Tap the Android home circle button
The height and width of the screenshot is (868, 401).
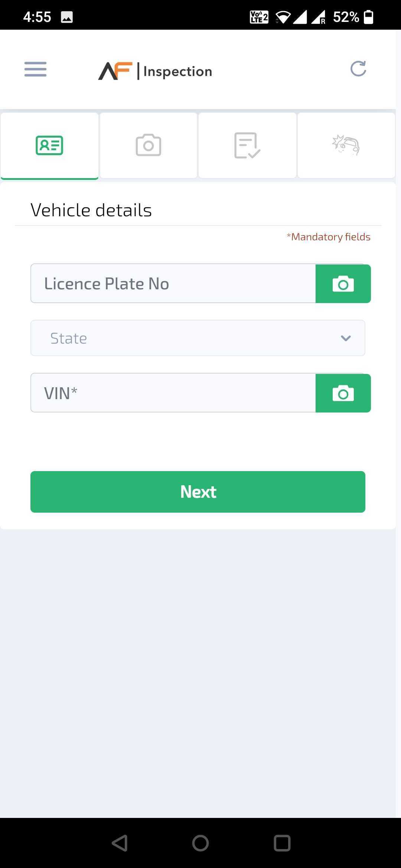pyautogui.click(x=200, y=843)
